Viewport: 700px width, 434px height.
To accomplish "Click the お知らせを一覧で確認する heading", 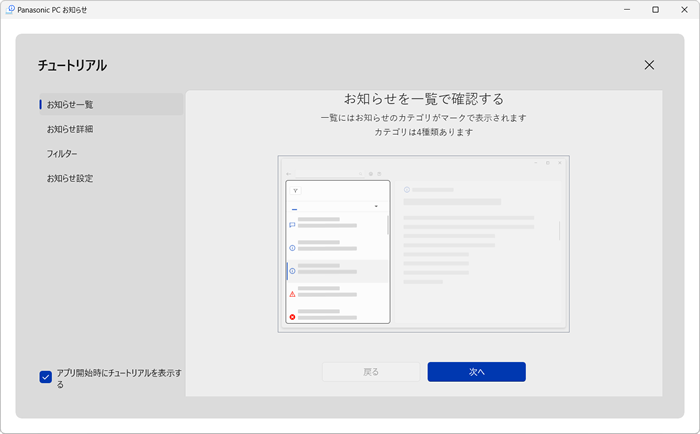I will click(x=423, y=99).
